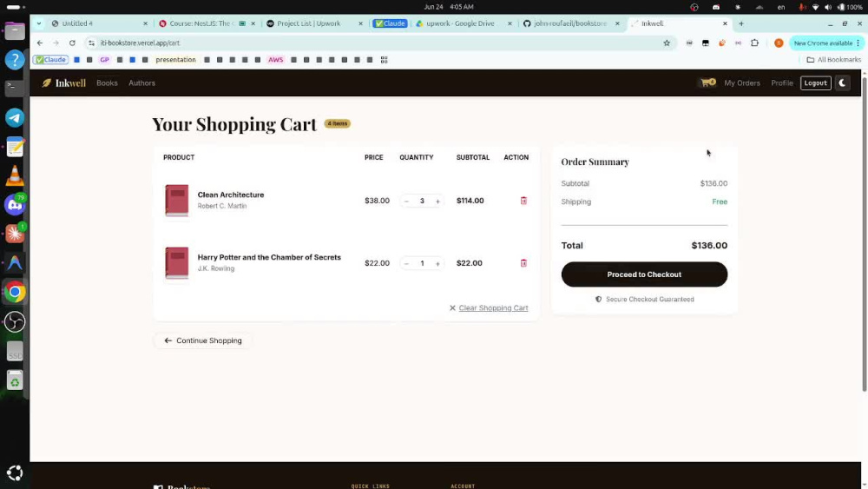The width and height of the screenshot is (868, 489).
Task: Open a new browser tab
Action: click(x=741, y=23)
